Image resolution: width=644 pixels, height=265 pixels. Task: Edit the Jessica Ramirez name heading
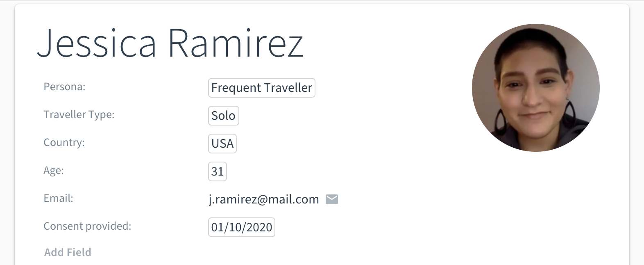170,44
